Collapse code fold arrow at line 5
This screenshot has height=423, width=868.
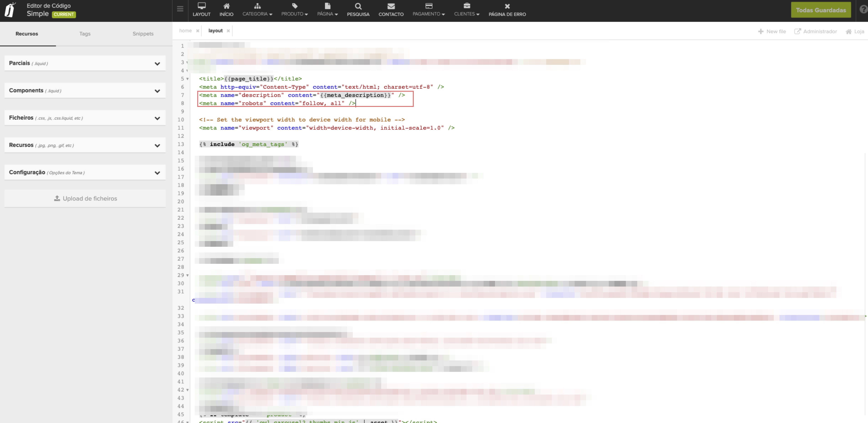[187, 79]
